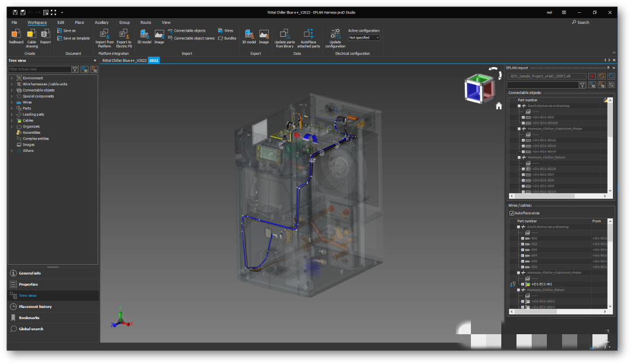Select the Complex entities tree item

pyautogui.click(x=36, y=138)
